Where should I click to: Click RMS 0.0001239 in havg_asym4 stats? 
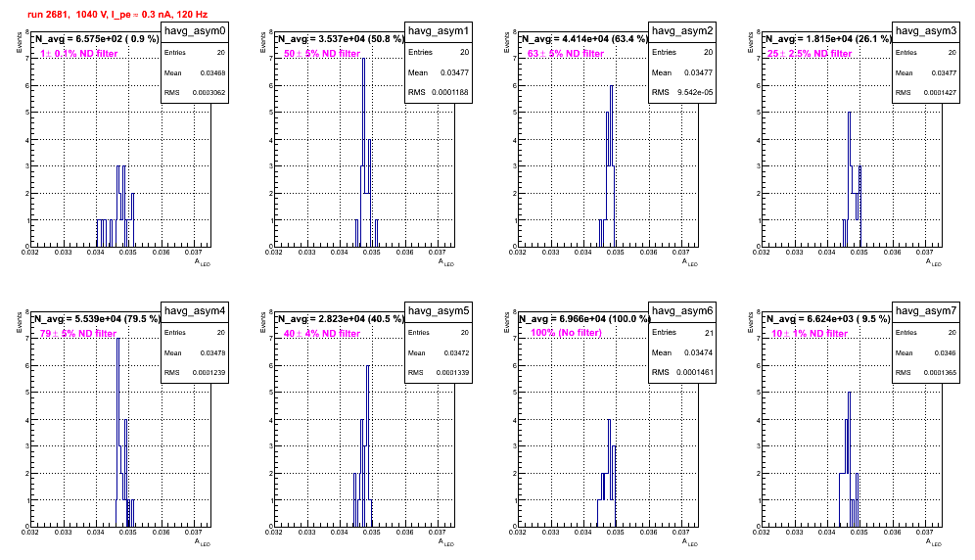coord(195,372)
